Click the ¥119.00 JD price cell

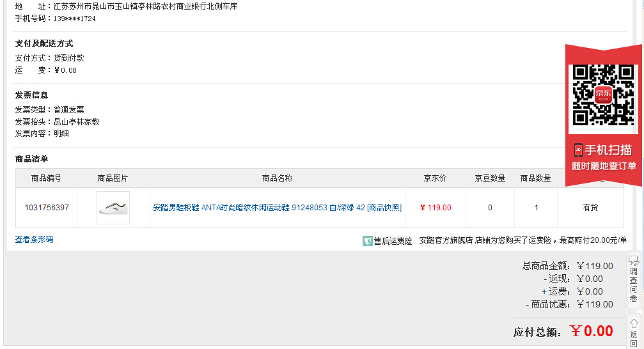(436, 208)
